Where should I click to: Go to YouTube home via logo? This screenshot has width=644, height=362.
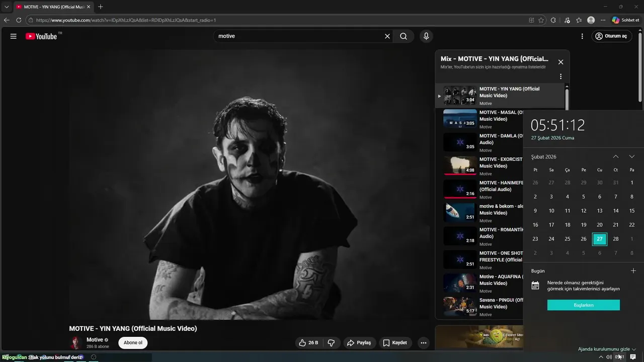click(41, 36)
